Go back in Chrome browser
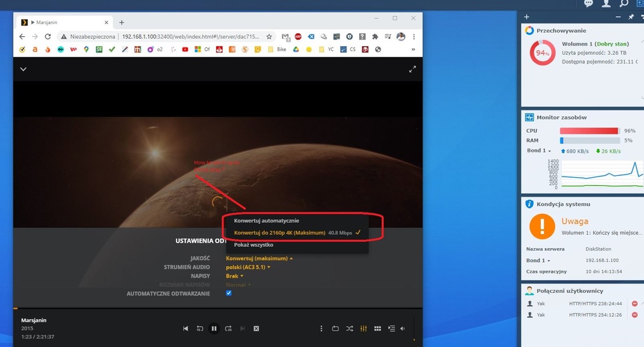The image size is (644, 347). [x=22, y=37]
